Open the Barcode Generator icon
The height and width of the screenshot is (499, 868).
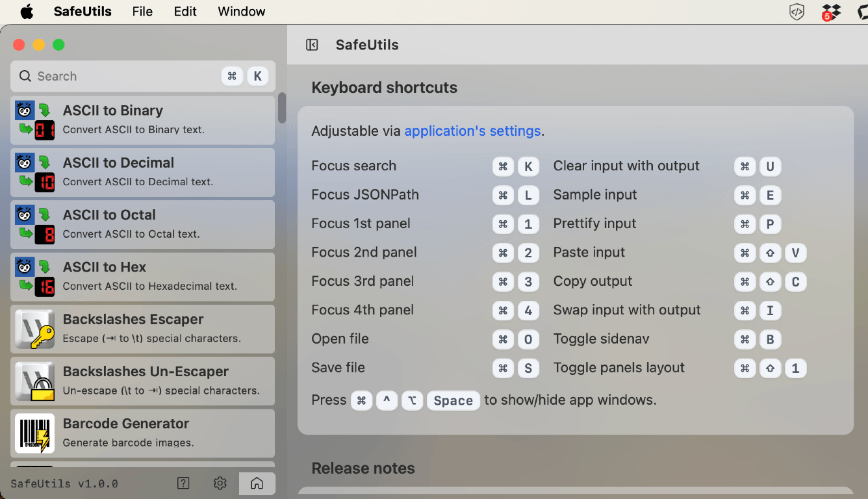point(35,433)
